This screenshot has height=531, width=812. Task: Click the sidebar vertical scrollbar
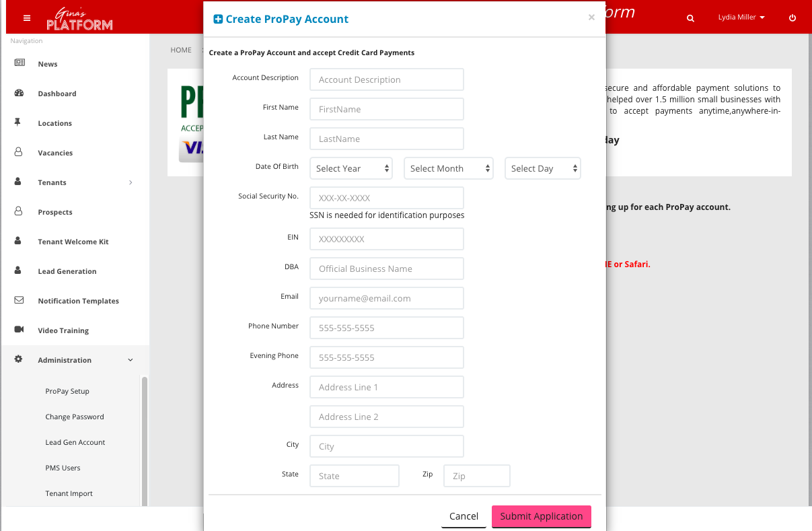pos(145,441)
